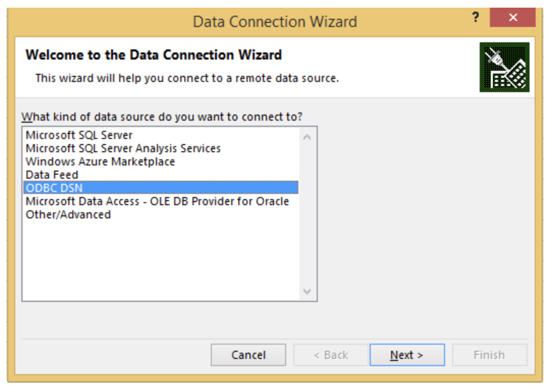Click the Data Connection Wizard title bar

pyautogui.click(x=275, y=22)
